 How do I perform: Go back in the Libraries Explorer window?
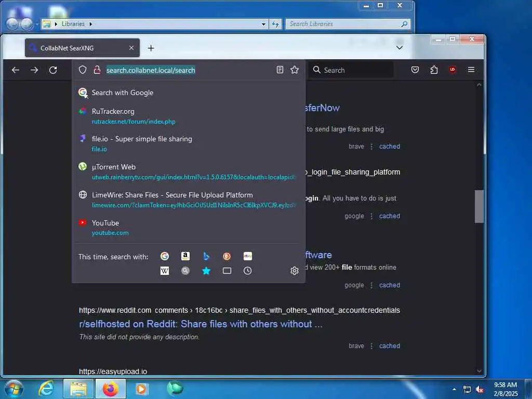pyautogui.click(x=12, y=24)
